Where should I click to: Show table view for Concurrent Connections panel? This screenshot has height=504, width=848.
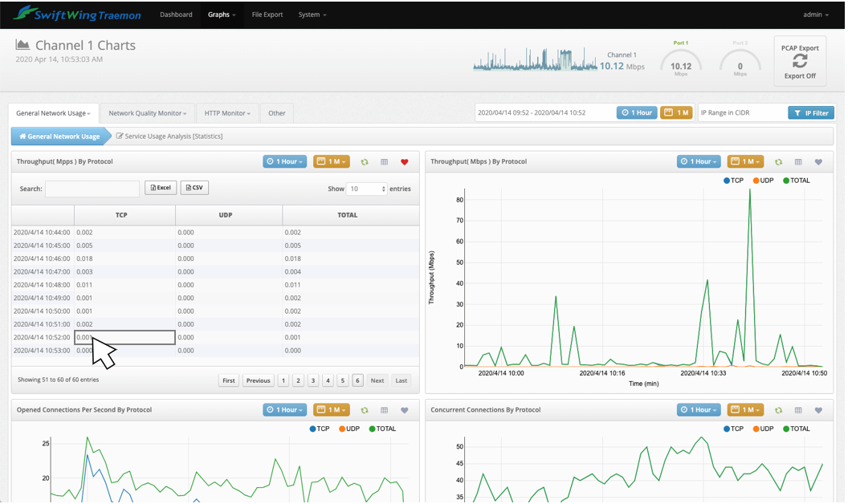(797, 410)
